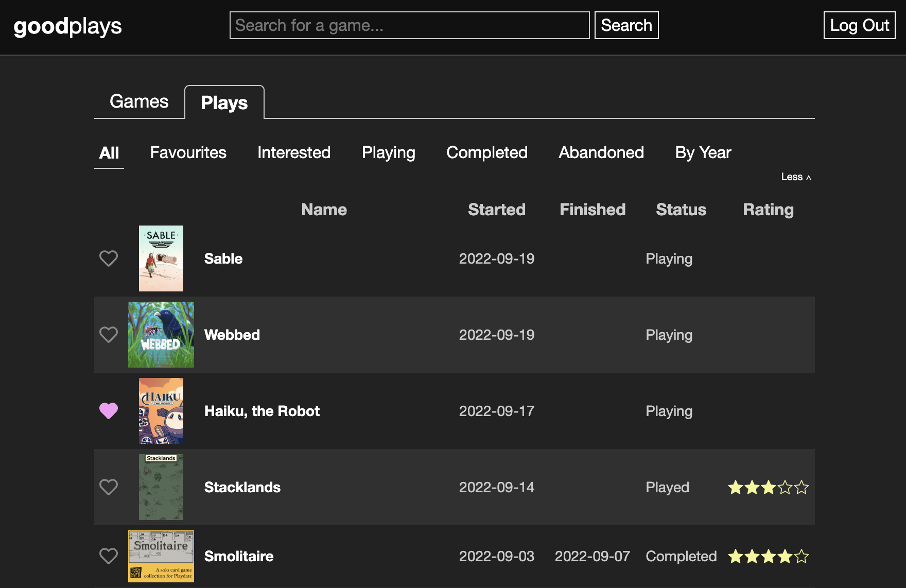Open Haiku, the Robot cover artwork
This screenshot has width=906, height=588.
(x=161, y=411)
